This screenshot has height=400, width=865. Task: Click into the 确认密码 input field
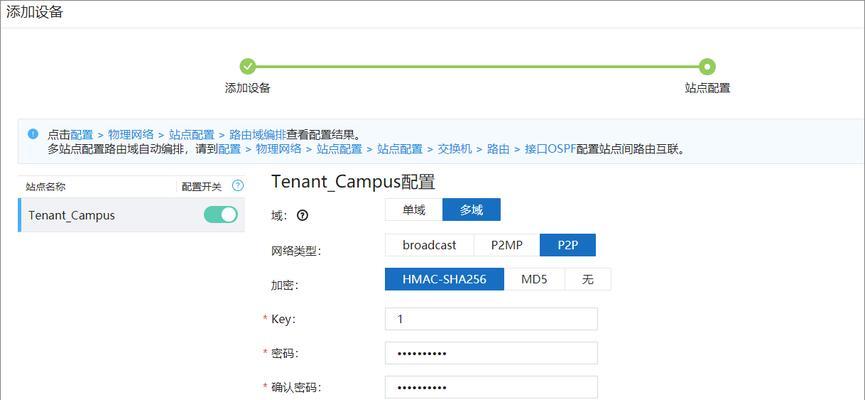(491, 387)
